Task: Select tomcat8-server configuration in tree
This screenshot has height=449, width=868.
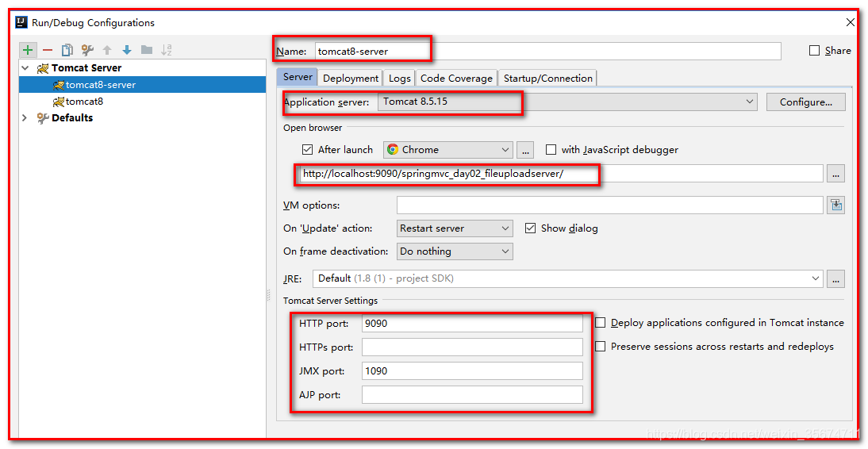Action: [x=143, y=85]
